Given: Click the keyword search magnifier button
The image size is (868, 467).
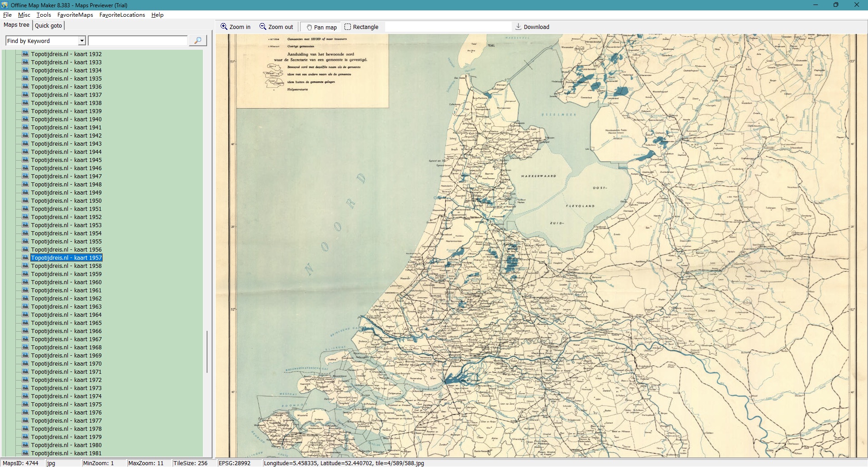Looking at the screenshot, I should coord(198,41).
